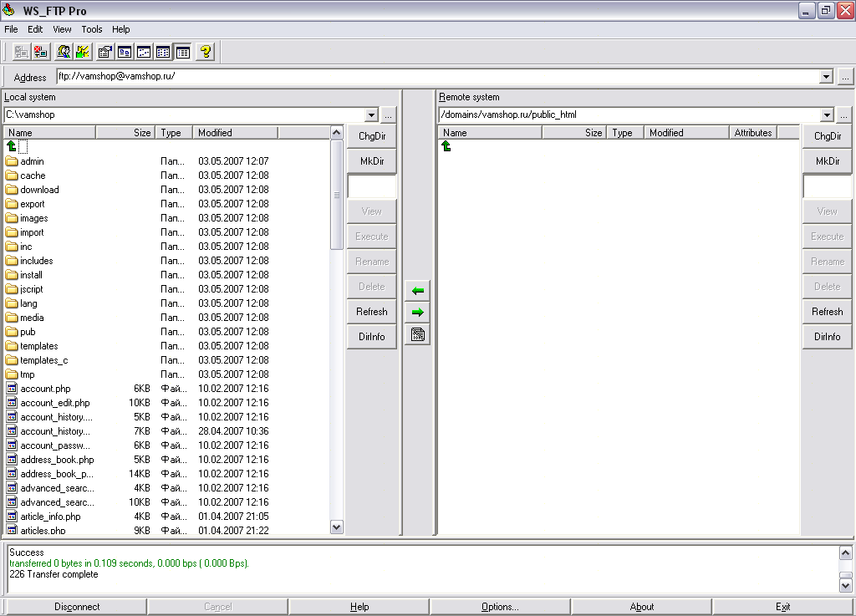The width and height of the screenshot is (856, 616).
Task: Click the grayed Connect toolbar icon
Action: [21, 52]
